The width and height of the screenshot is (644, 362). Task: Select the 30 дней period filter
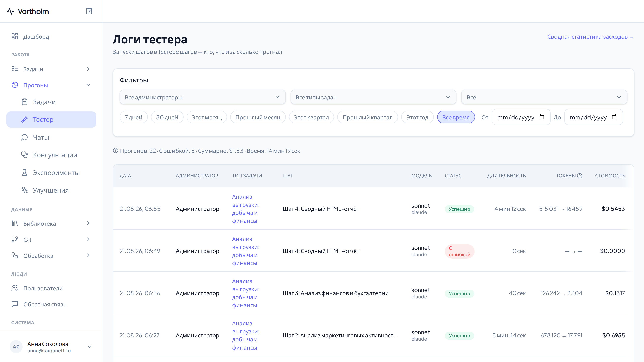pos(167,117)
